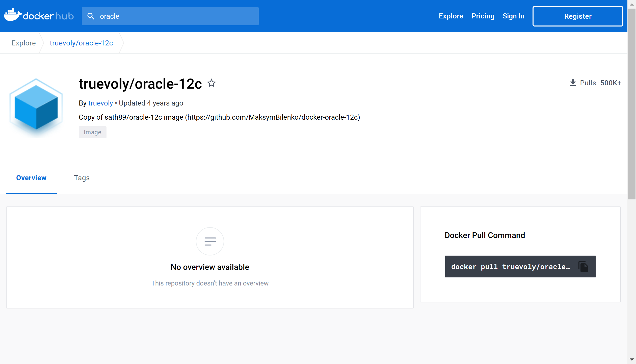Open the Explore navigation link
The width and height of the screenshot is (636, 364).
(x=451, y=16)
